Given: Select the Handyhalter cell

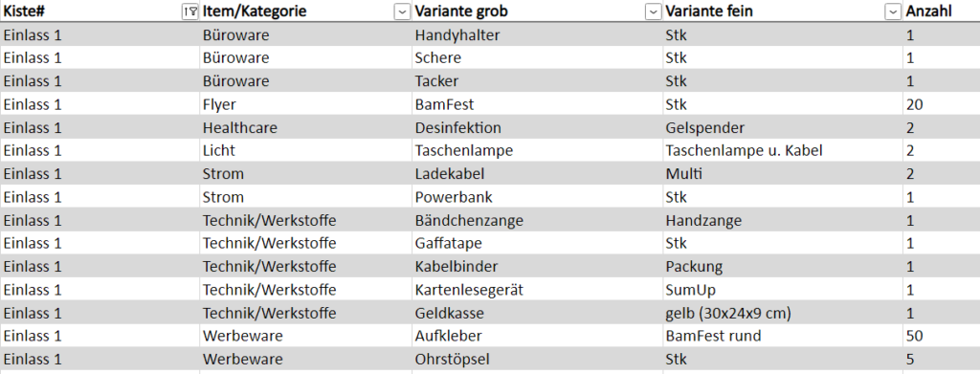Looking at the screenshot, I should [537, 35].
